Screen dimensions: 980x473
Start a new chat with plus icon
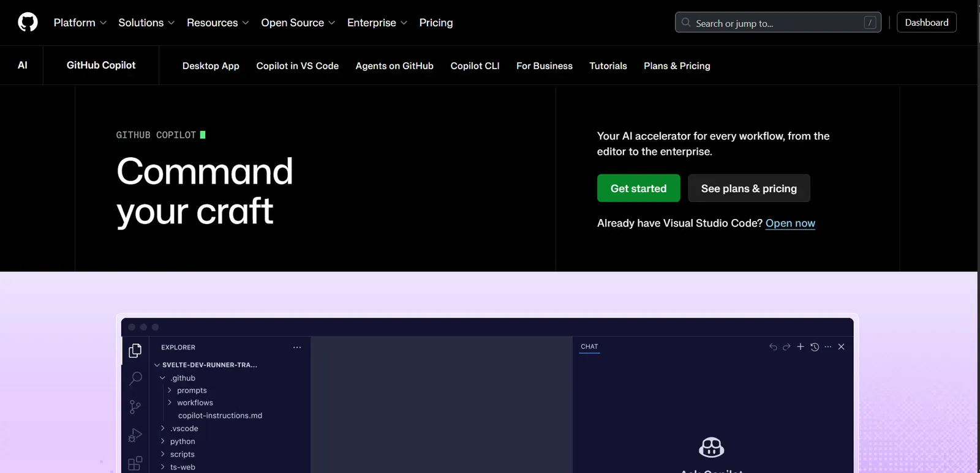[800, 346]
